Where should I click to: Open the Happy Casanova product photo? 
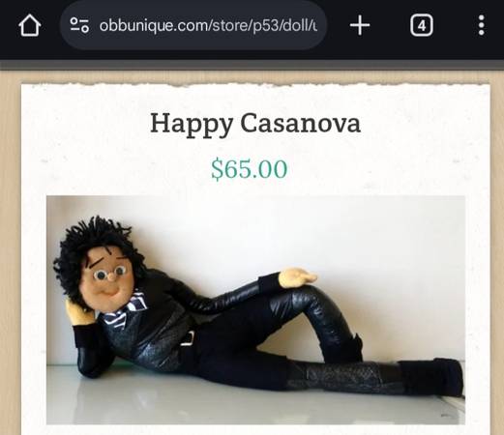pos(255,310)
